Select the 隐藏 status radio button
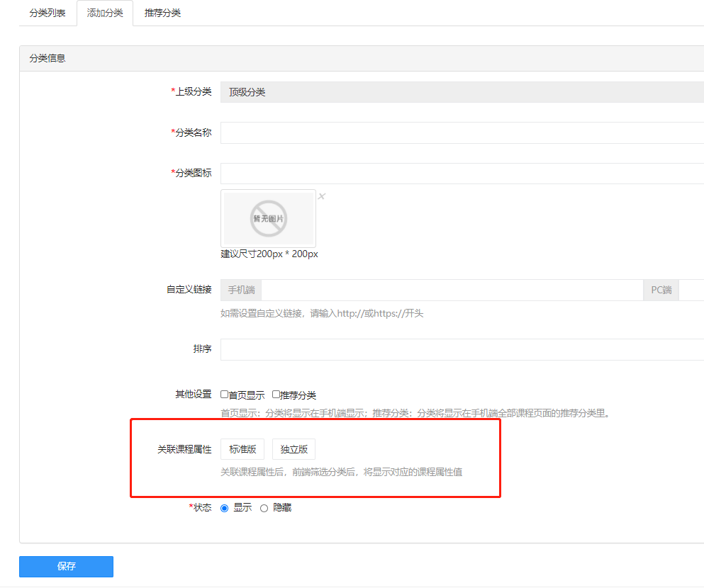This screenshot has width=704, height=588. 264,508
